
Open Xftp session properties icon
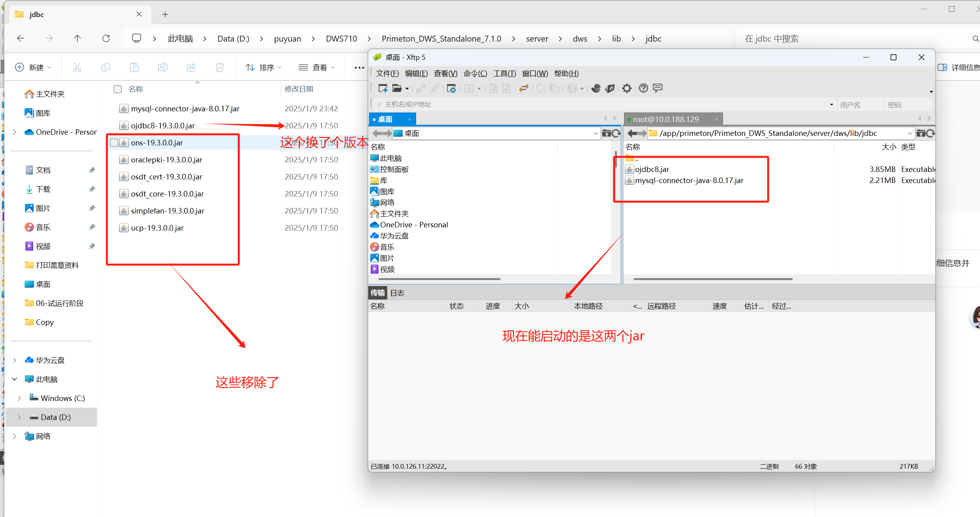(451, 88)
